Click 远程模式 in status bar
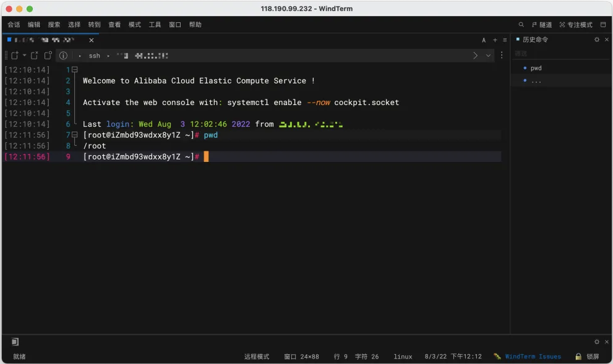Image resolution: width=613 pixels, height=364 pixels. click(x=257, y=357)
